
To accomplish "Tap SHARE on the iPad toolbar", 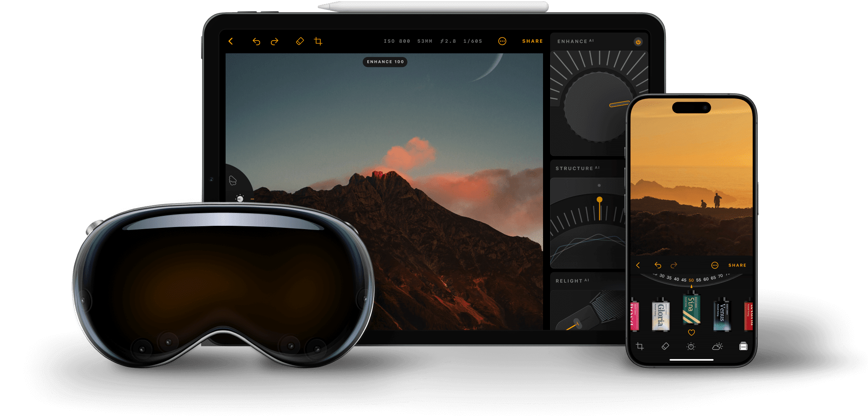I will [533, 41].
